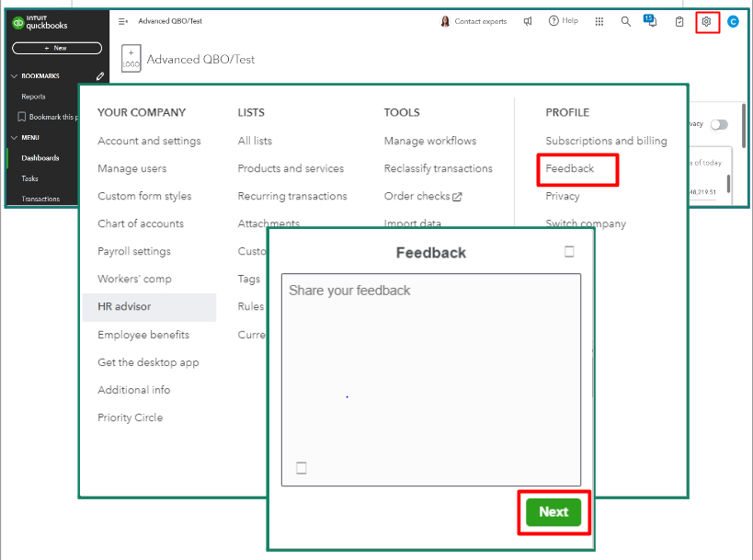Open the clipboard tasks icon
The height and width of the screenshot is (560, 753).
[x=679, y=22]
